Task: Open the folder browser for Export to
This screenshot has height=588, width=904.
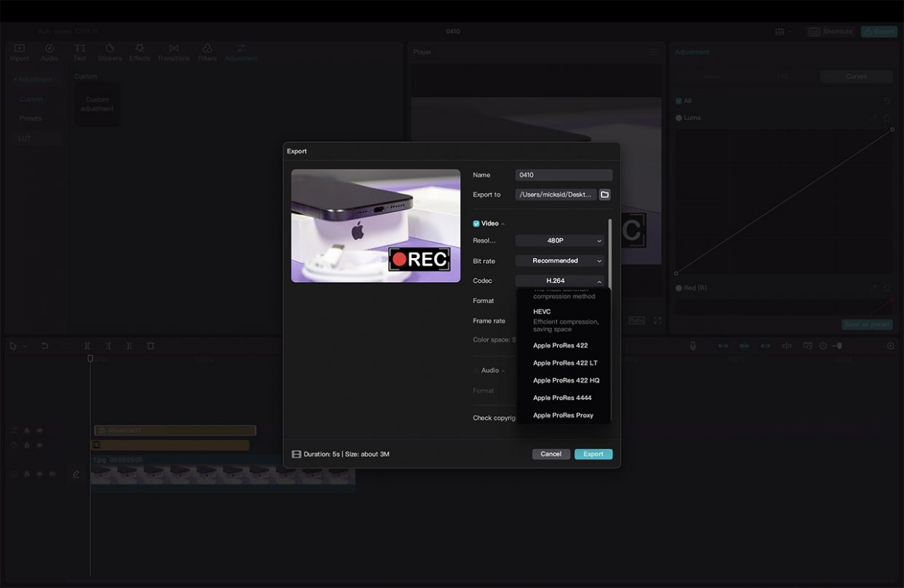Action: pyautogui.click(x=605, y=195)
